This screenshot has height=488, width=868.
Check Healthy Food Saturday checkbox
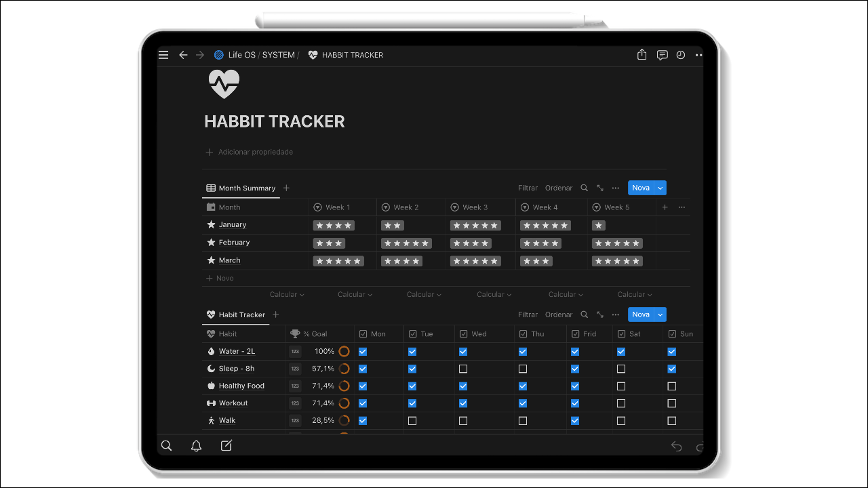coord(621,386)
